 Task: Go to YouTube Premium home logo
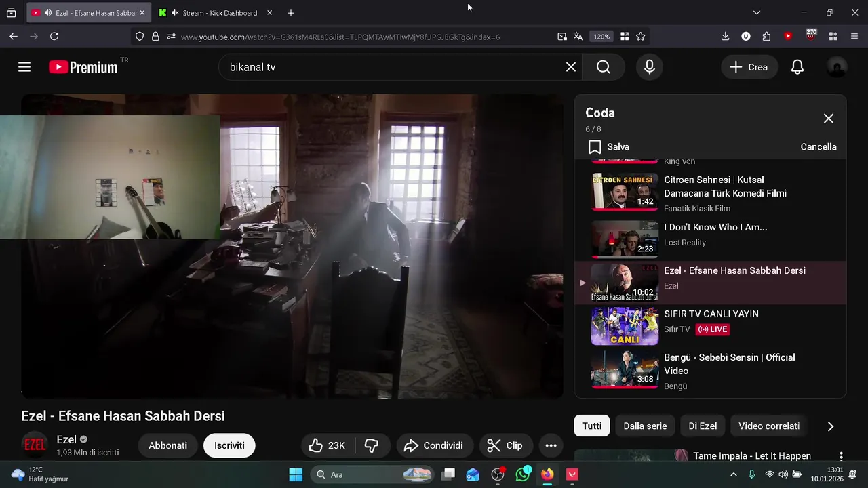83,67
